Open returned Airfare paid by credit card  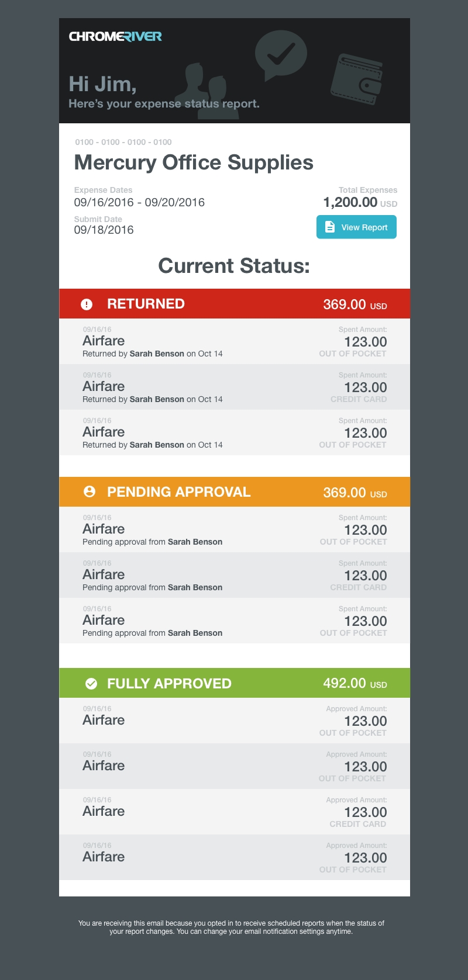(x=234, y=387)
